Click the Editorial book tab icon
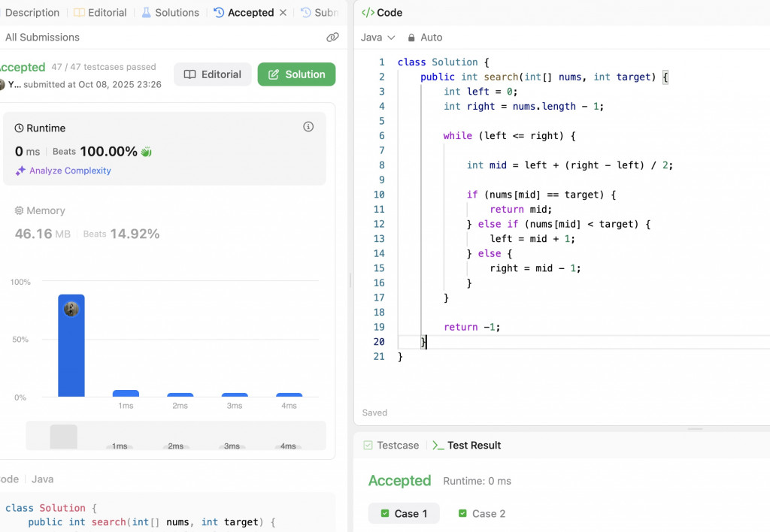This screenshot has width=770, height=532. coord(79,12)
